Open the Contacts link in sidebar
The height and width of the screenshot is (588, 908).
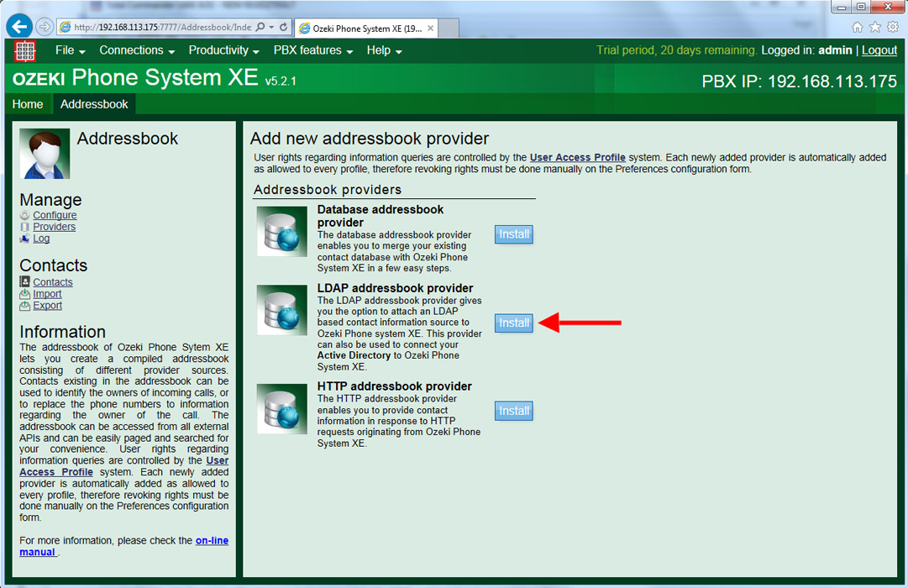click(x=53, y=282)
